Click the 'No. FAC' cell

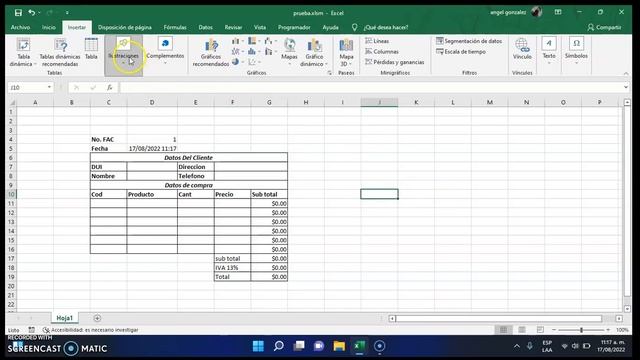[x=109, y=139]
